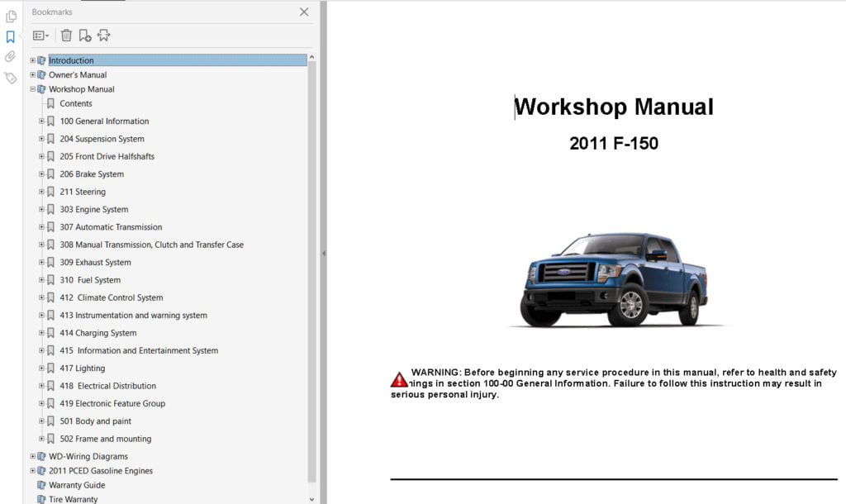The height and width of the screenshot is (504, 846).
Task: Expand the Introduction bookmark
Action: (x=33, y=60)
